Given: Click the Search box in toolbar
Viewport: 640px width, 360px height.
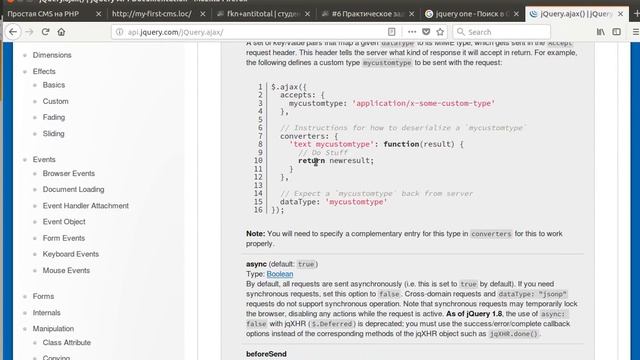Looking at the screenshot, I should 501,32.
